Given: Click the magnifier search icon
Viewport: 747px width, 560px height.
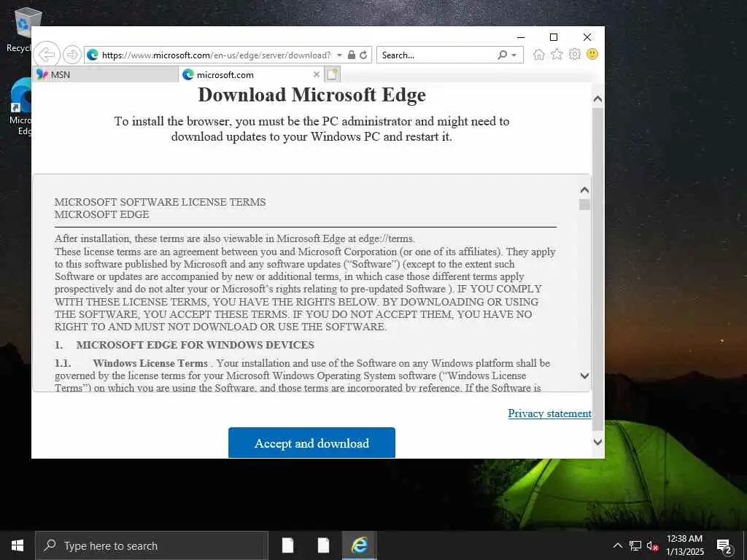Looking at the screenshot, I should pyautogui.click(x=502, y=55).
